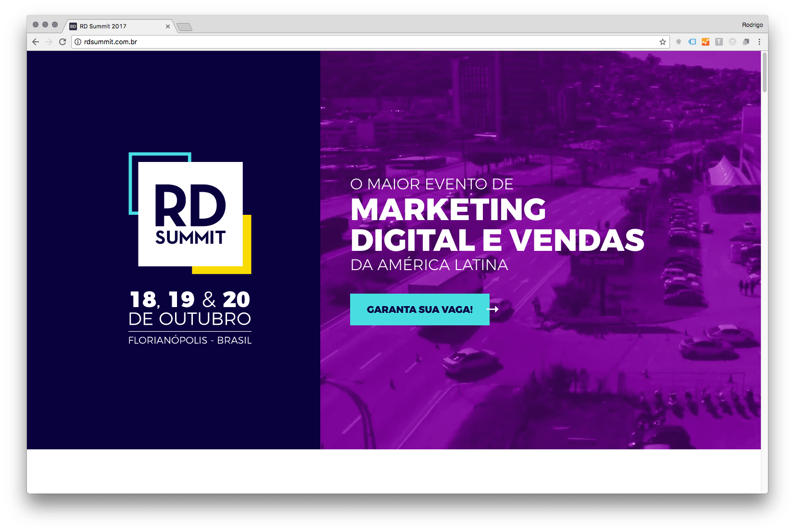Click the O MAIOR EVENTO DE text
Viewport: 795px width, 532px height.
432,184
